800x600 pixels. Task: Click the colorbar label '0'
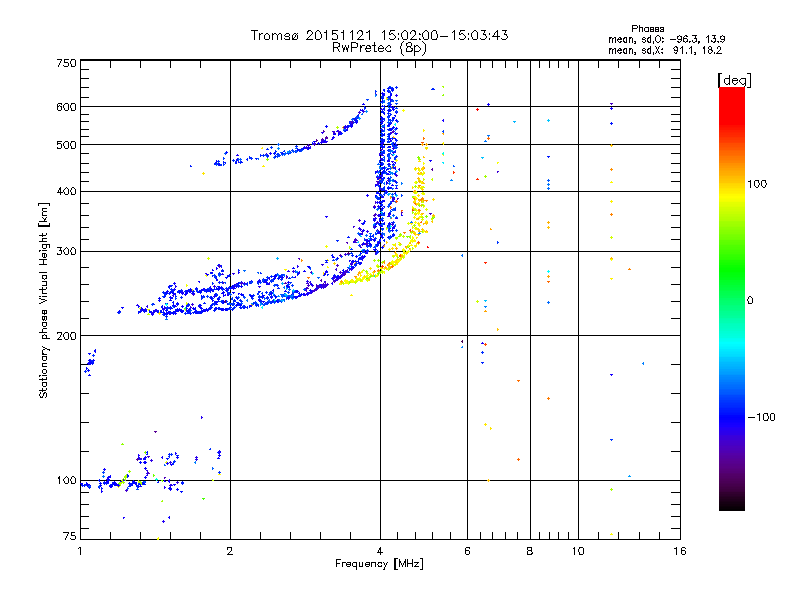(750, 300)
